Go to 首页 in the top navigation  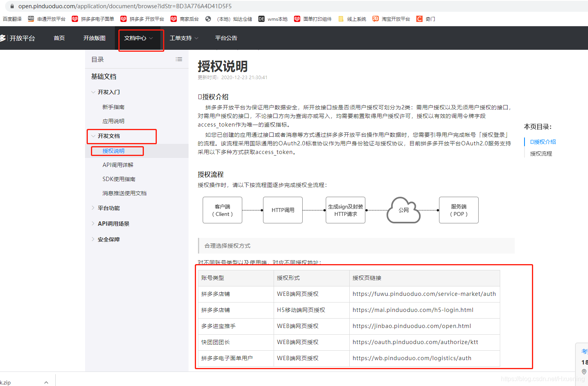click(59, 38)
